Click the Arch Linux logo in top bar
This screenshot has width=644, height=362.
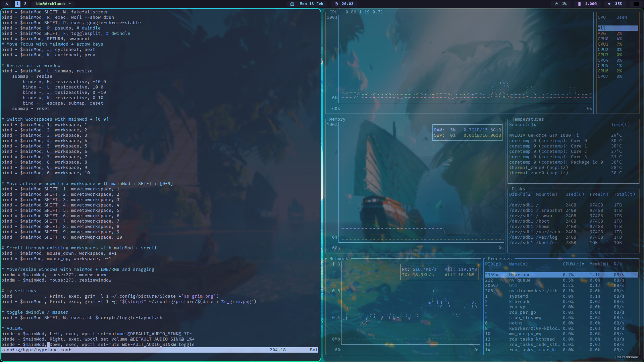pos(7,4)
